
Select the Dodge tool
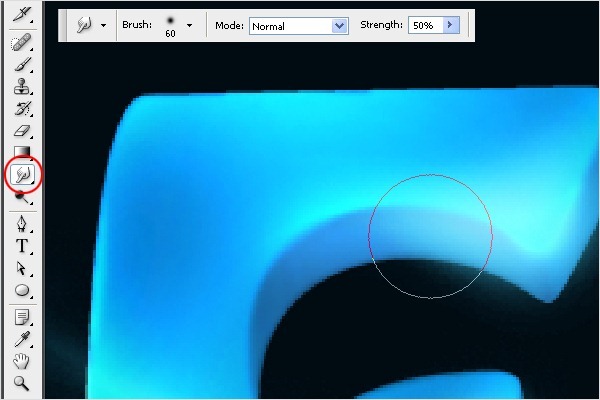22,197
